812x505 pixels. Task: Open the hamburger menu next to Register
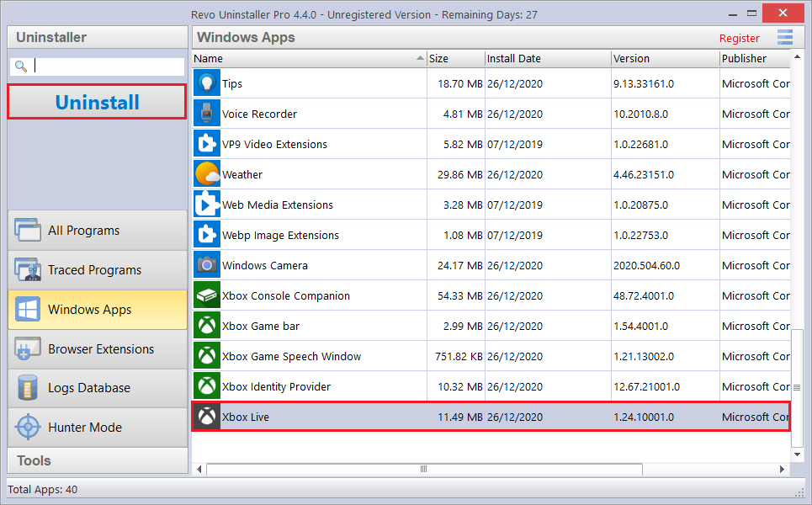tap(784, 37)
